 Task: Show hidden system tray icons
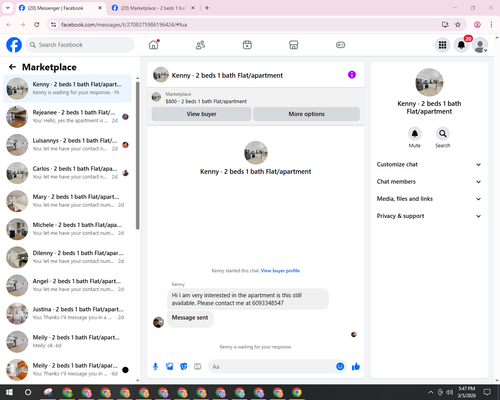pos(430,392)
